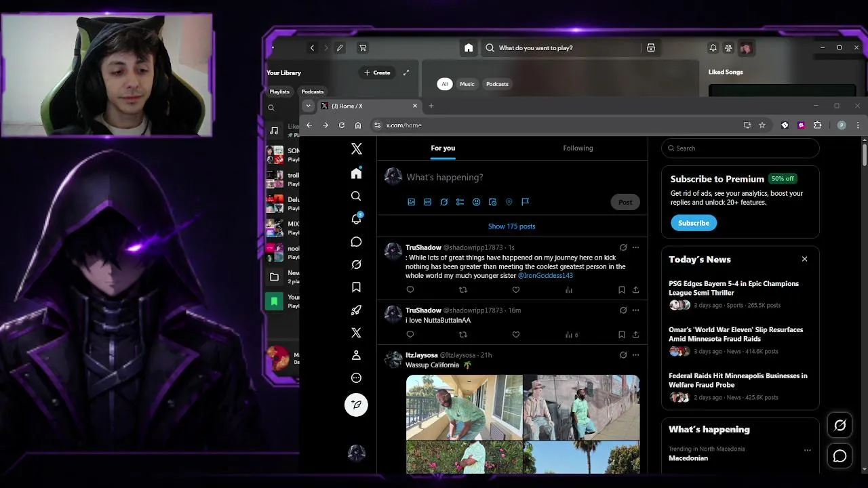The width and height of the screenshot is (868, 488).
Task: Switch to For you tab
Action: click(x=443, y=148)
